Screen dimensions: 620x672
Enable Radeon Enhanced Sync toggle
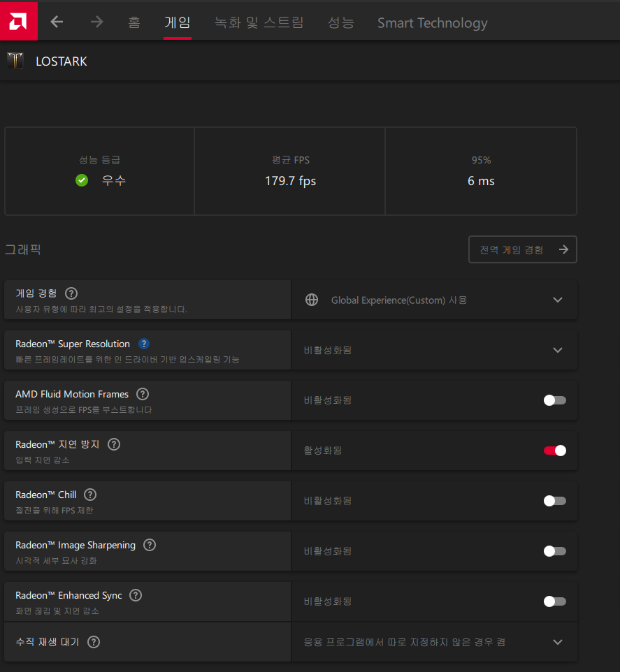554,601
